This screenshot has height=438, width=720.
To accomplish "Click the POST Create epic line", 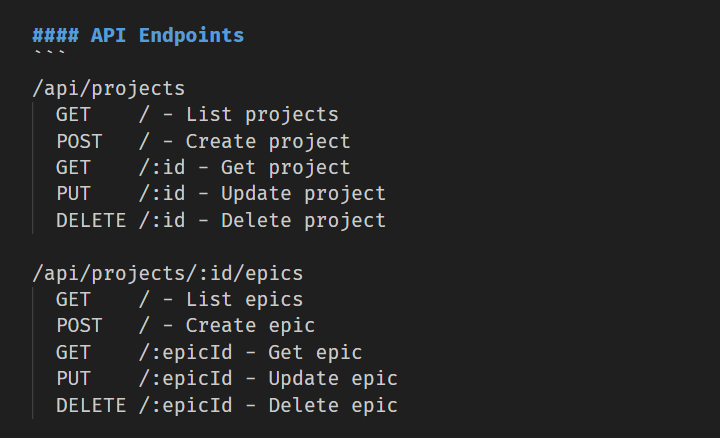I will pos(186,326).
